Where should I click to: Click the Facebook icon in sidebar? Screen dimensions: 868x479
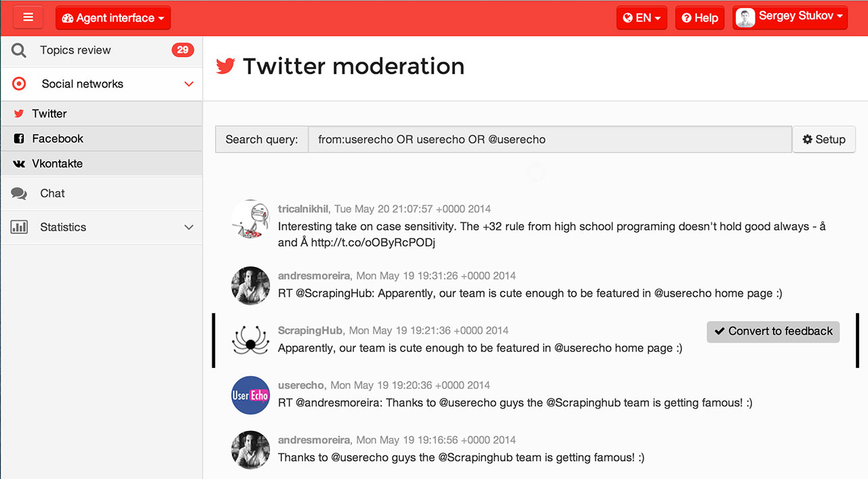click(x=19, y=139)
